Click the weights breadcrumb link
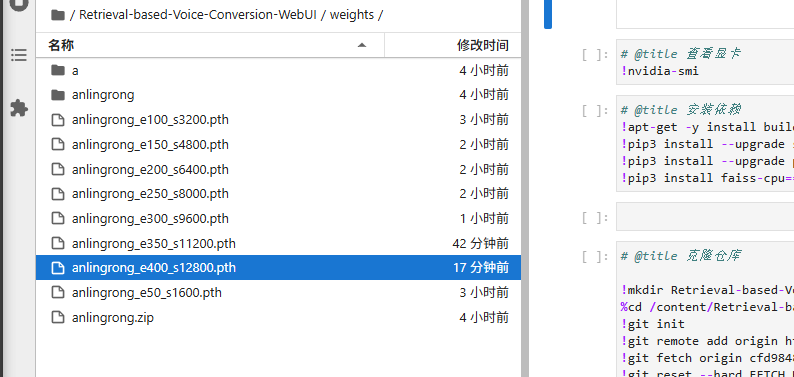Viewport: 794px width, 377px height. (351, 15)
